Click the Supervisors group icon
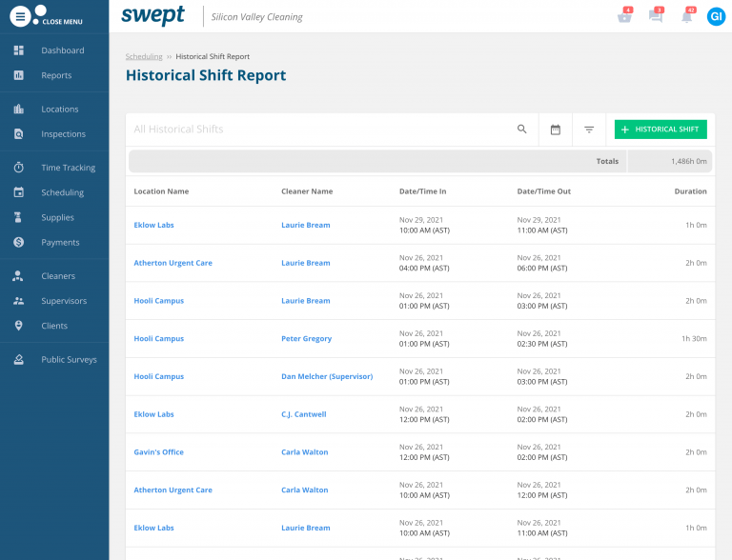This screenshot has height=560, width=732. [x=19, y=301]
